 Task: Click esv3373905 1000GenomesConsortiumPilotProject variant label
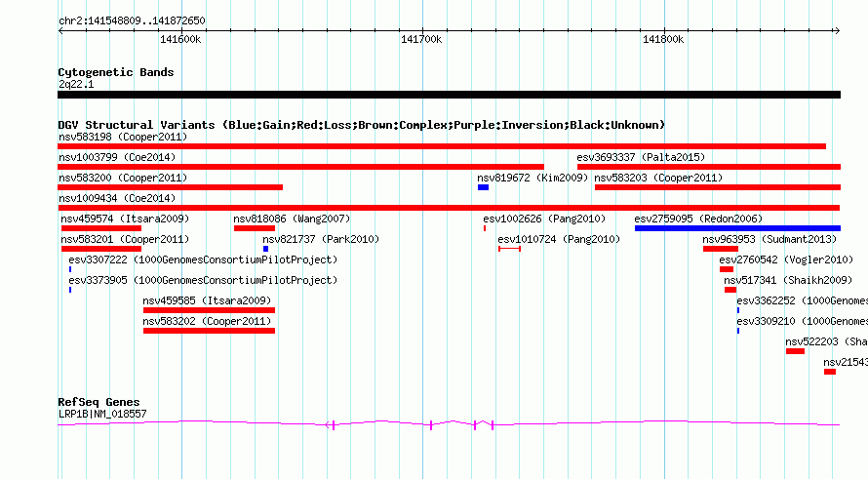point(203,280)
